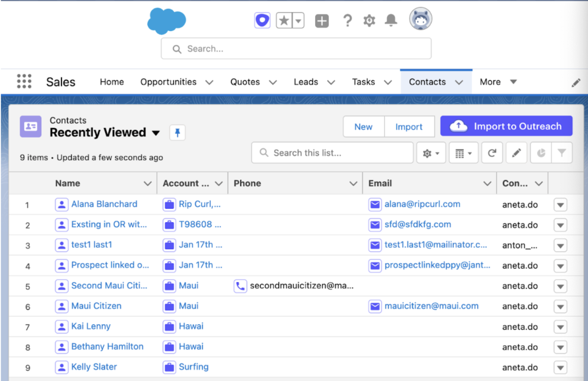Viewport: 588px width, 381px height.
Task: Open the Kelly Slater contact
Action: click(94, 366)
